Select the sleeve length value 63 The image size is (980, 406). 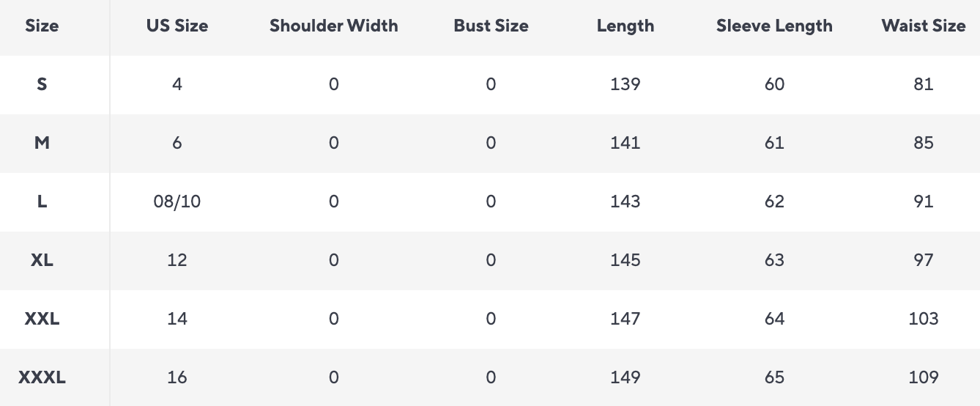coord(774,260)
